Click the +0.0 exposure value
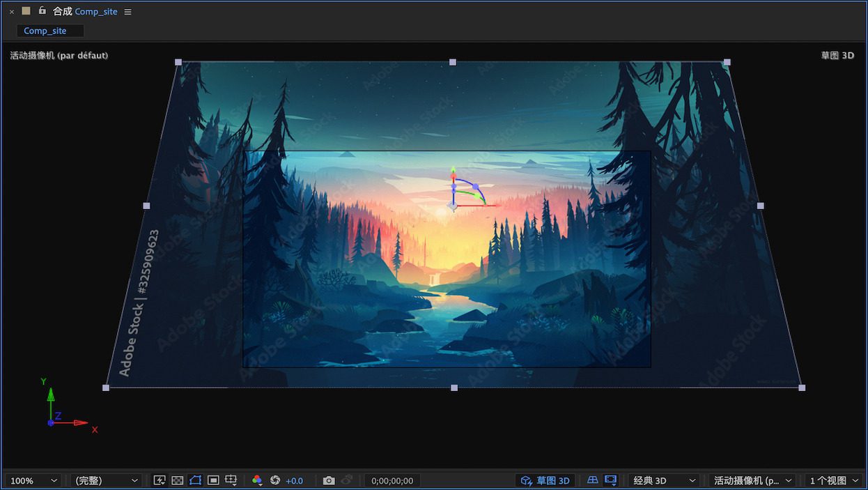The width and height of the screenshot is (868, 490). coord(295,480)
